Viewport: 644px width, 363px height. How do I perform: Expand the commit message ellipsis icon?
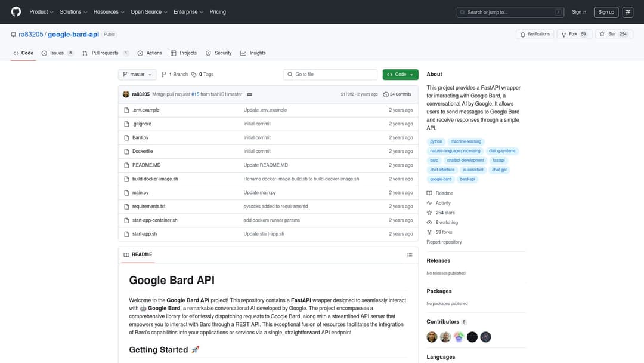pos(249,94)
